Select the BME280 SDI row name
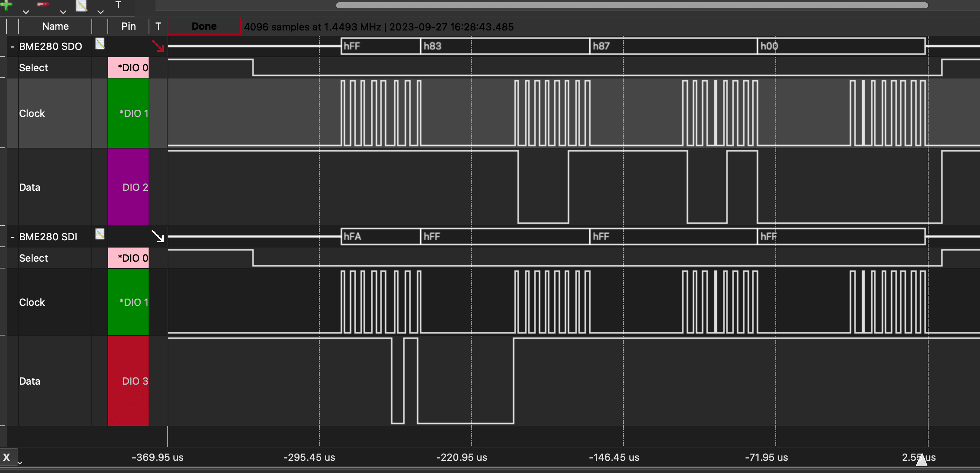980x473 pixels. coord(48,237)
